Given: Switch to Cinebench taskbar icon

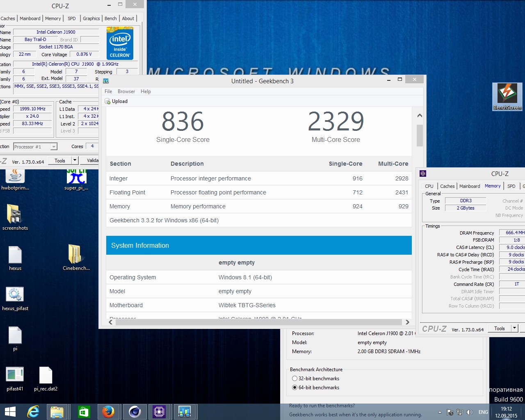Looking at the screenshot, I should pyautogui.click(x=135, y=412).
